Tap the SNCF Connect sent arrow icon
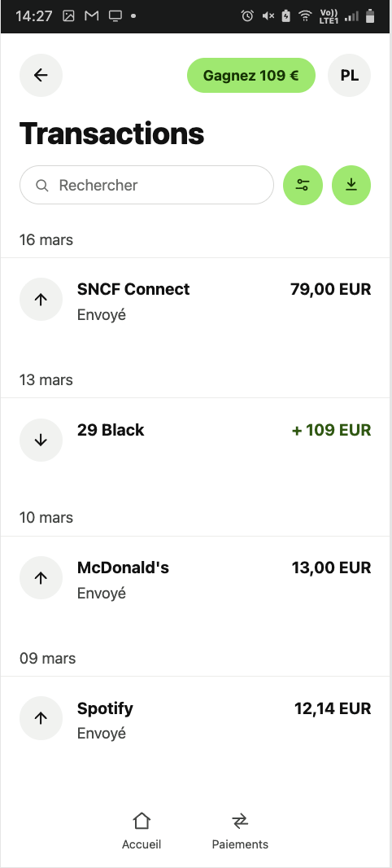Screen dimensions: 392x868 [x=41, y=299]
